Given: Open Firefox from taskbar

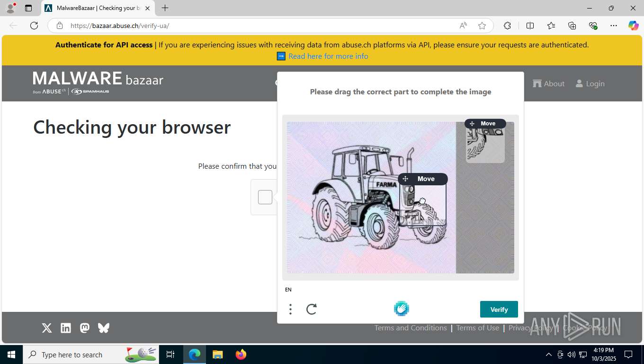Looking at the screenshot, I should [x=241, y=355].
